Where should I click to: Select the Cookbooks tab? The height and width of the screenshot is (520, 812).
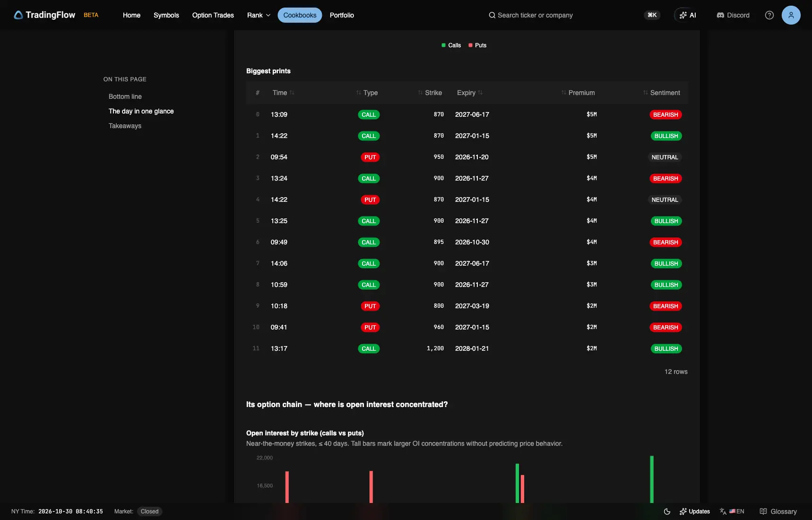[x=300, y=15]
